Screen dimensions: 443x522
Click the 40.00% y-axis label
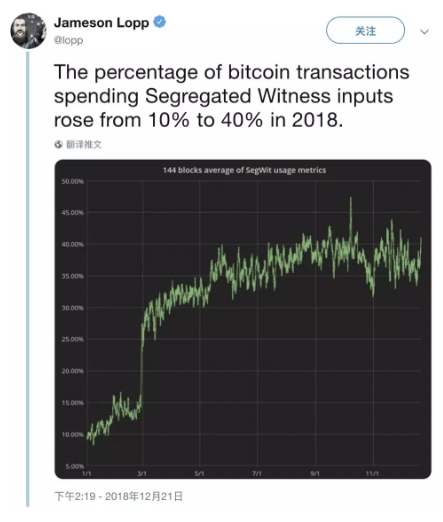[x=72, y=244]
